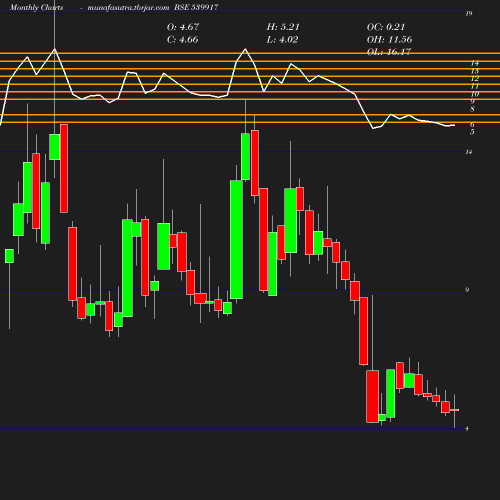Viewport: 500px width, 500px height.
Task: Click the close value "C: 4.66"
Action: click(x=183, y=40)
